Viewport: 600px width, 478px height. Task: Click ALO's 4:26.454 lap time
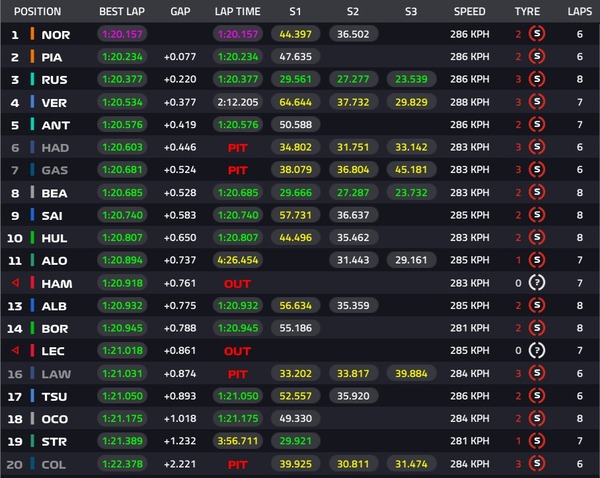237,261
